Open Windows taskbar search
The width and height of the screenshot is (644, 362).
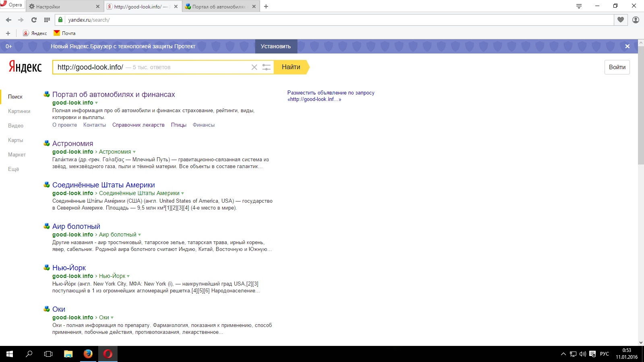tap(29, 354)
